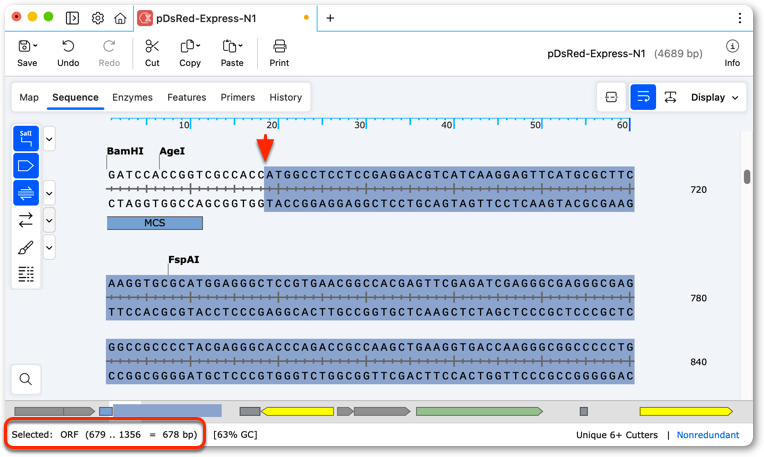This screenshot has height=457, width=764.
Task: Click the primers arrows icon in sidebar
Action: (x=26, y=220)
